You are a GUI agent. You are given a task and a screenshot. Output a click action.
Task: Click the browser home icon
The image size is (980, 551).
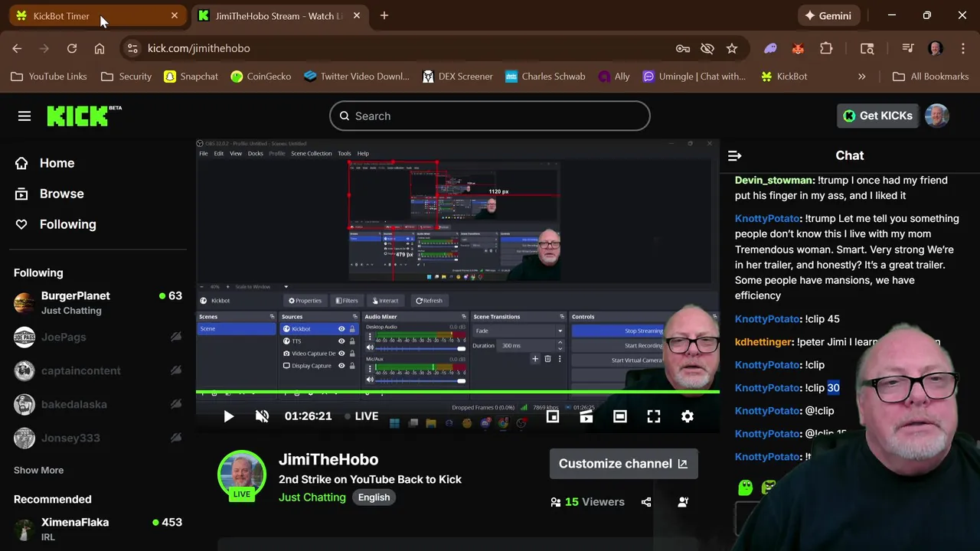coord(100,48)
